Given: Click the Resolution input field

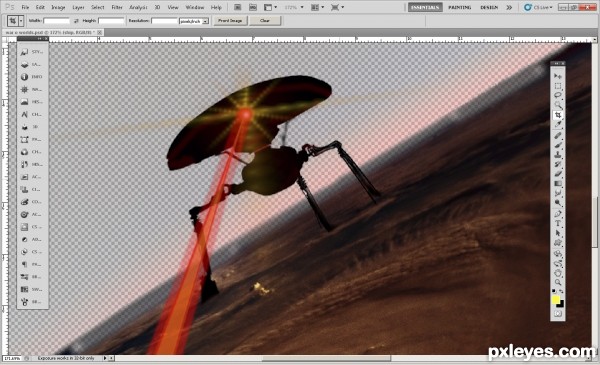Looking at the screenshot, I should click(165, 21).
